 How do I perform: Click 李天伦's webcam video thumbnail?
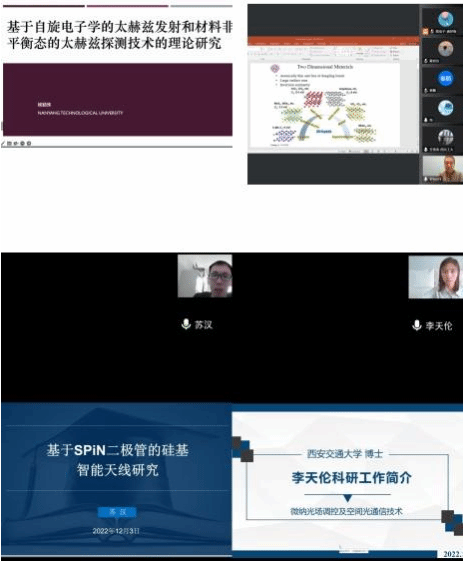(435, 277)
